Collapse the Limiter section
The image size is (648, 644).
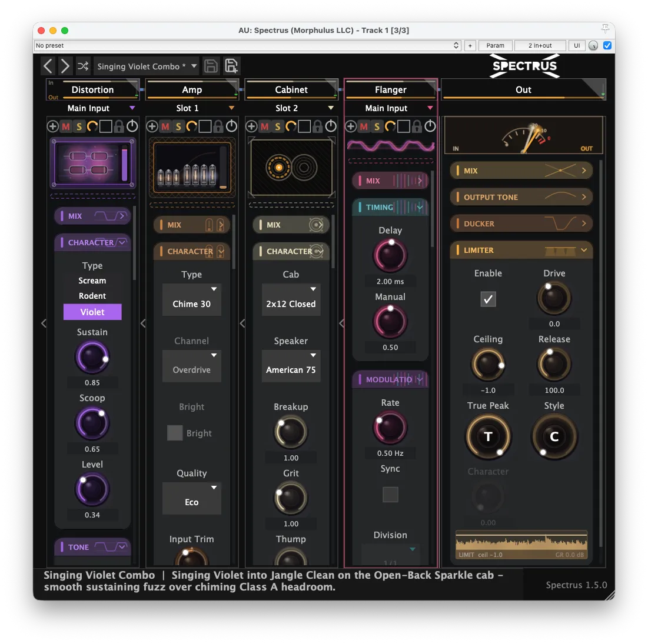(x=521, y=250)
